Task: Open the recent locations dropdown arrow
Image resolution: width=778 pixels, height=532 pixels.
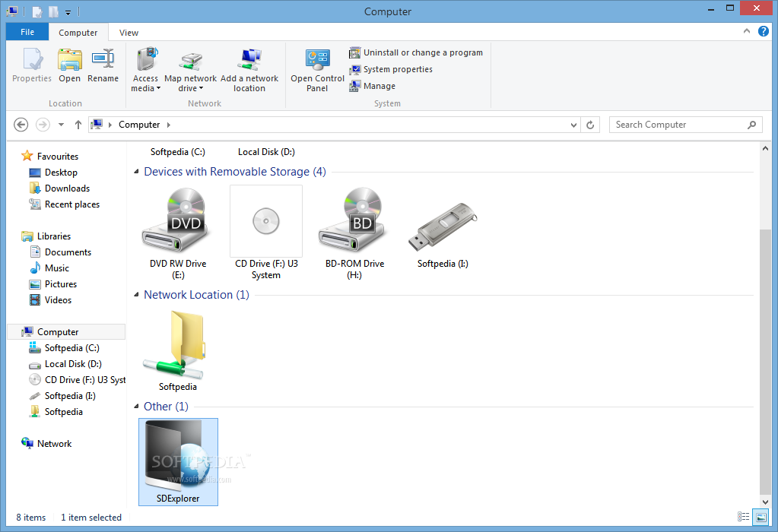Action: [x=61, y=125]
